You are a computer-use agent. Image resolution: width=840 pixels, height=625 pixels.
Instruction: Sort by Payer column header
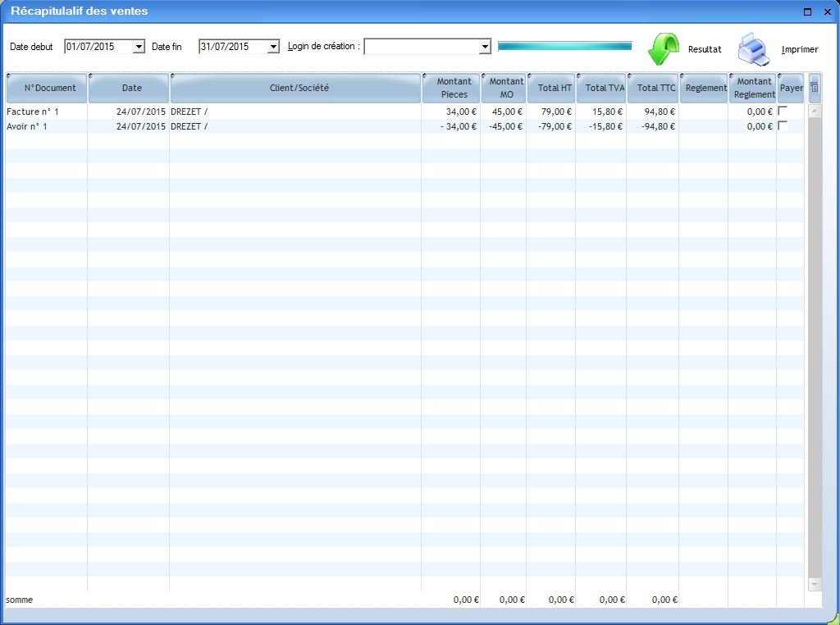[x=791, y=88]
